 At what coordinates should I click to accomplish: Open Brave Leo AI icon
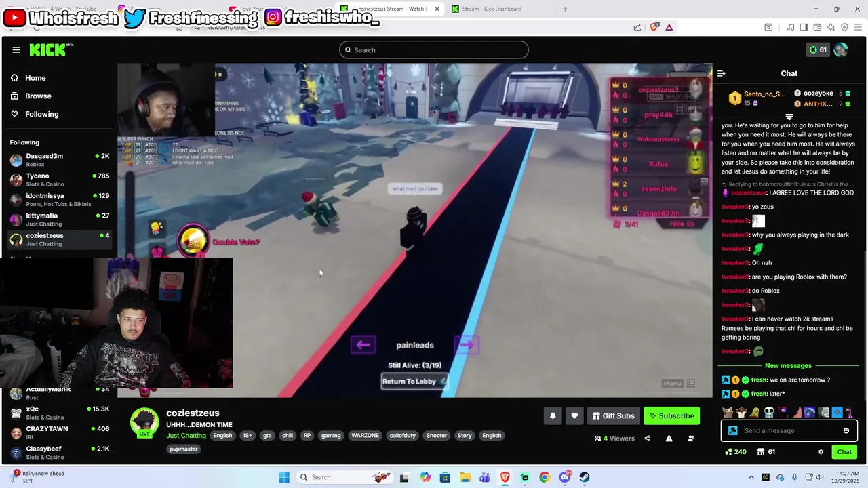click(831, 27)
